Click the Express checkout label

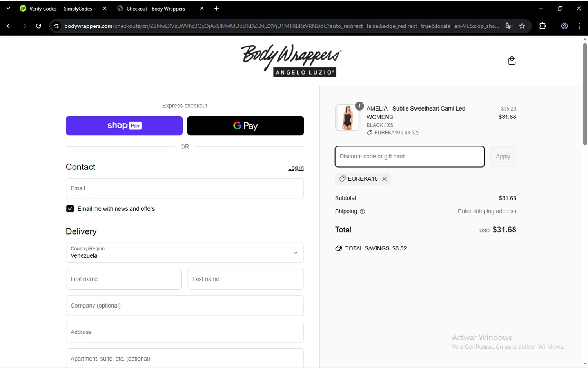click(185, 106)
